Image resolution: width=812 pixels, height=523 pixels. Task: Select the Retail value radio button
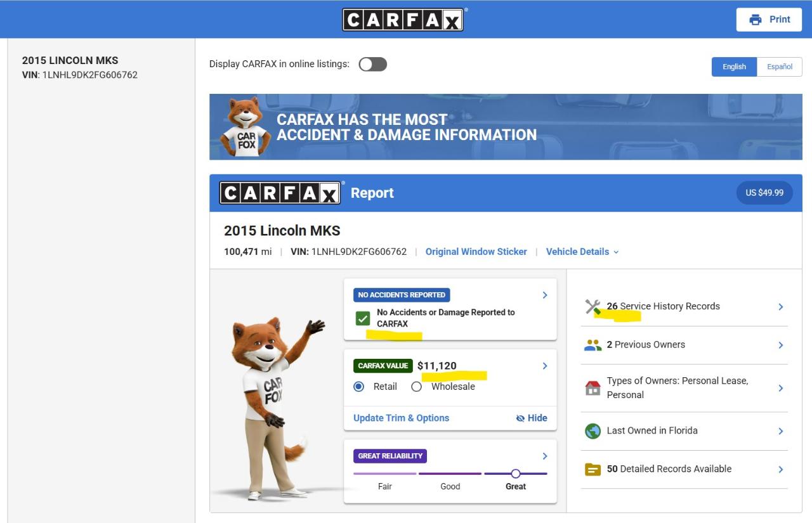tap(359, 387)
